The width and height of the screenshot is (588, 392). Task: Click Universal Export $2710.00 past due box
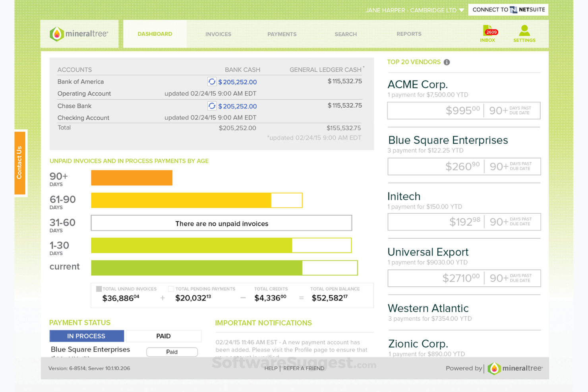pyautogui.click(x=464, y=278)
